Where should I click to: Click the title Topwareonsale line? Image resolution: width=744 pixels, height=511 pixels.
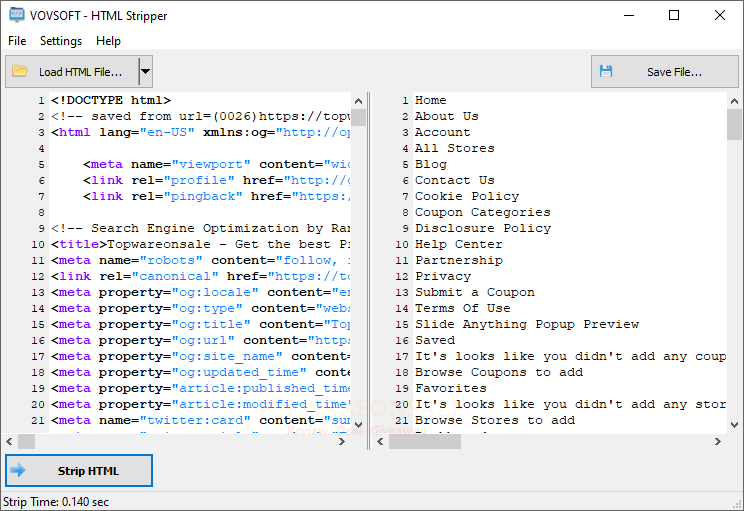pyautogui.click(x=200, y=244)
